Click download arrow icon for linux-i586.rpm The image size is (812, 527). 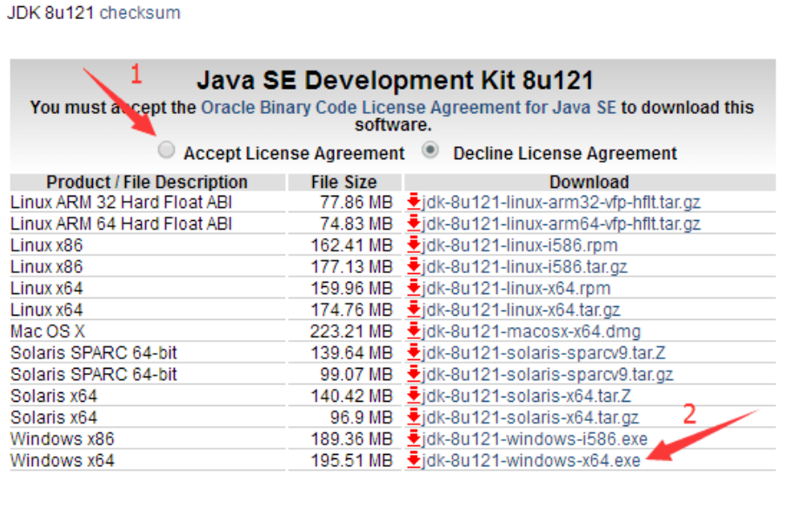(x=414, y=244)
